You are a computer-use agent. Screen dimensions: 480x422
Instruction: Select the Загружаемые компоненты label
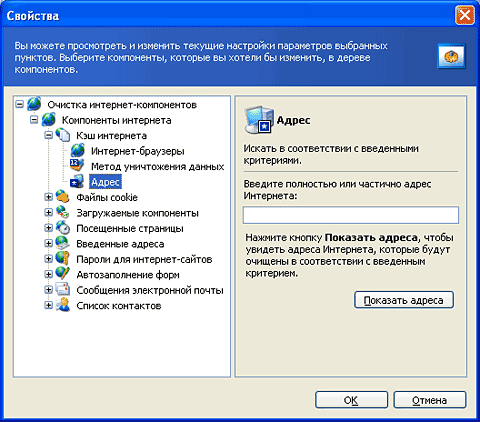[137, 213]
